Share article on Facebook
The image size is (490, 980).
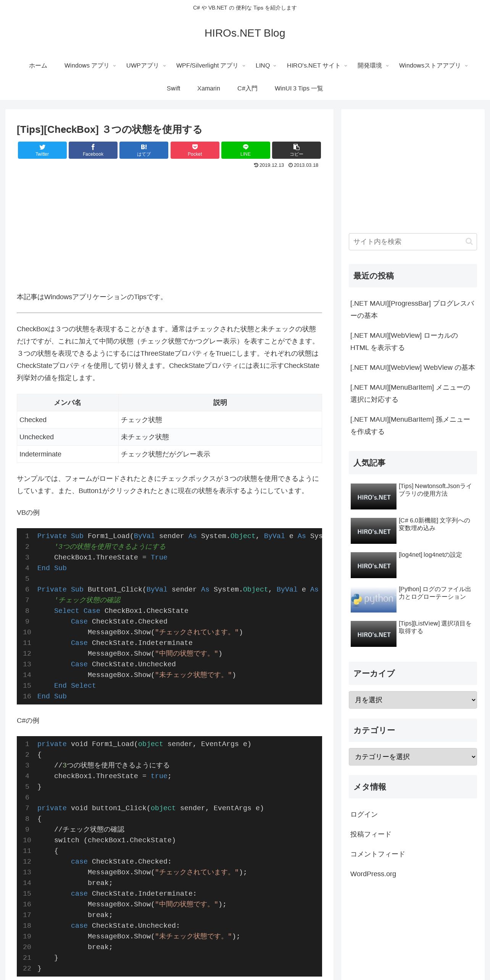[93, 150]
